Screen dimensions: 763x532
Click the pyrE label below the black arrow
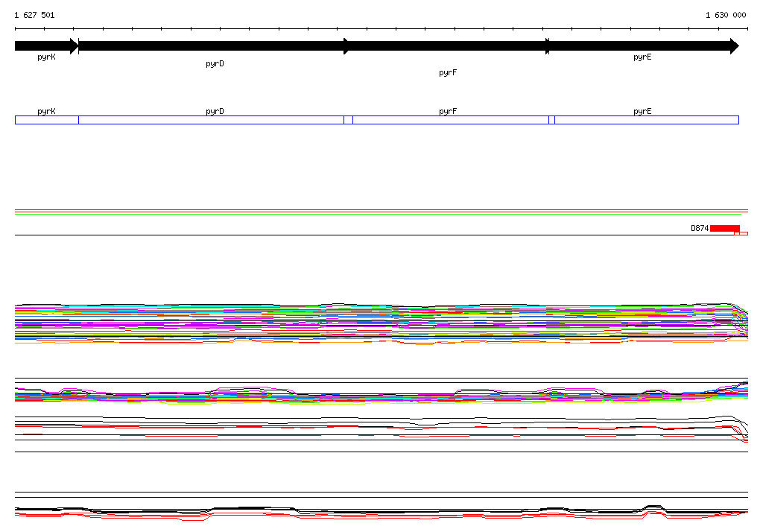643,57
